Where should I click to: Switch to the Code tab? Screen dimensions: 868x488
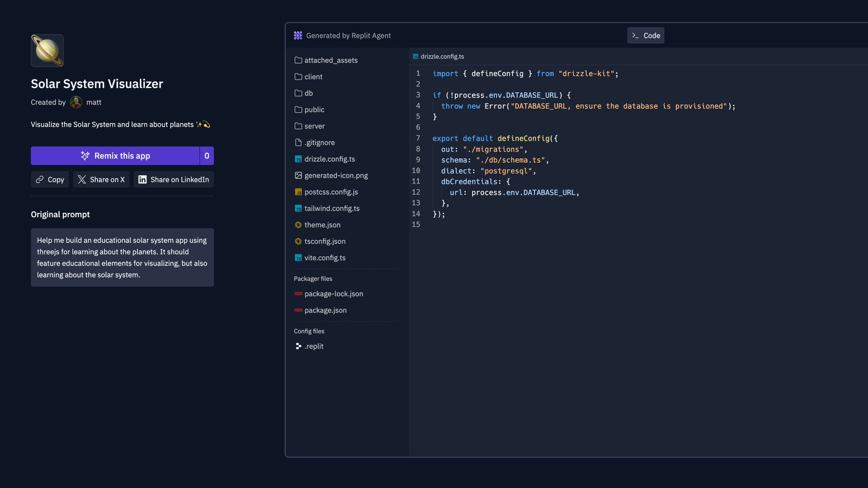[x=645, y=36]
